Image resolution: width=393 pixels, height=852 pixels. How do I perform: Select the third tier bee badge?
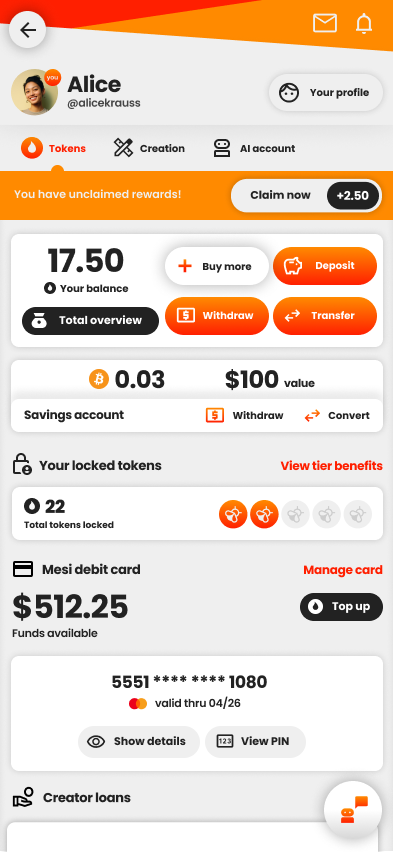coord(295,514)
